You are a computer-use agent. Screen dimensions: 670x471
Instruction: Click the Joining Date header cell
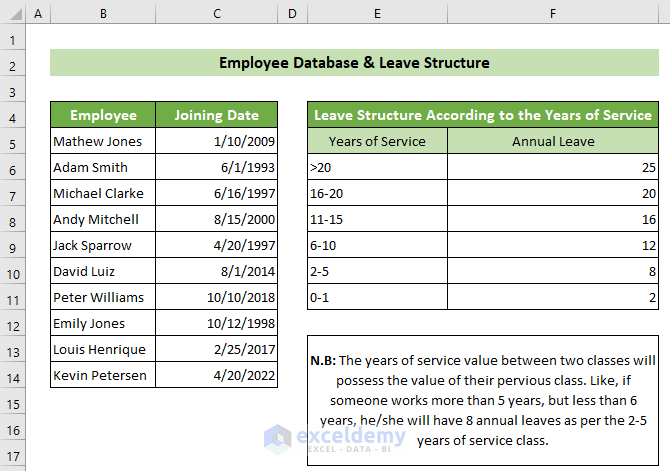(217, 115)
